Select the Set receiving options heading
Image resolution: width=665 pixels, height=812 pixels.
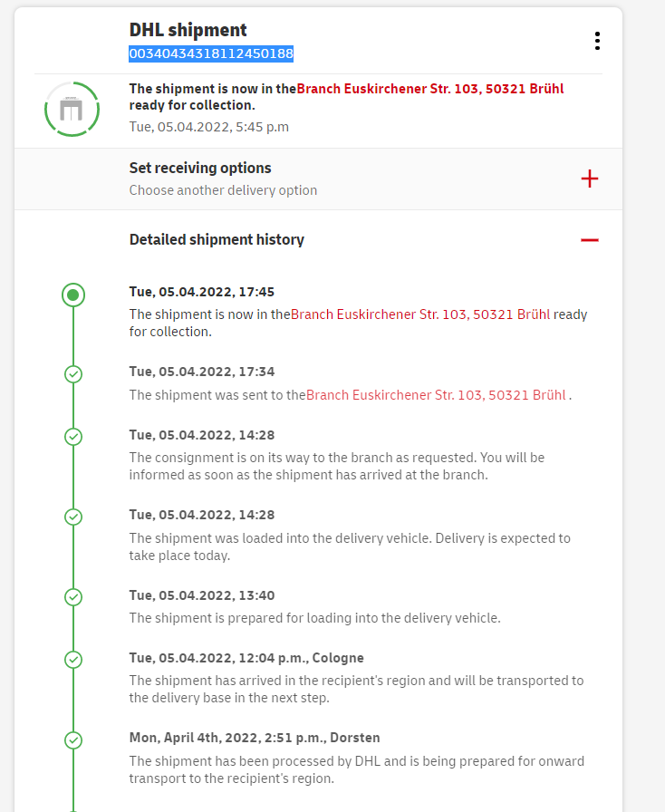(x=200, y=169)
